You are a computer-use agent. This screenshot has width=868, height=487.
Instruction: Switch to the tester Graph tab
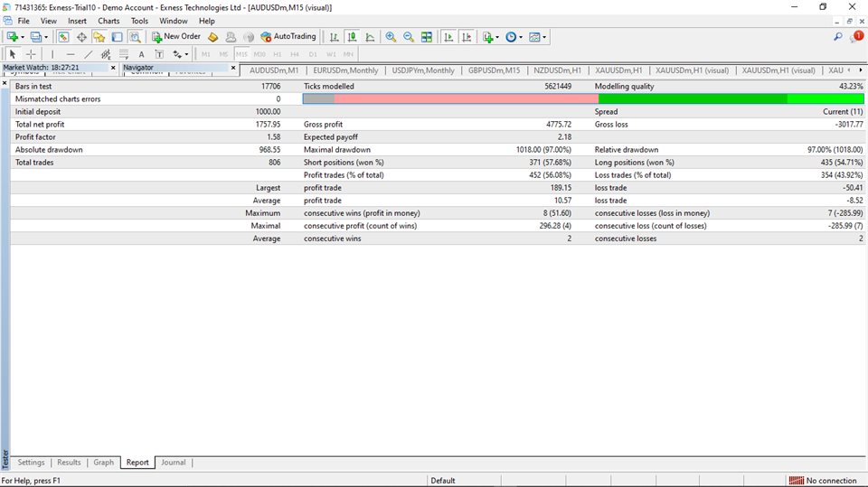point(103,462)
